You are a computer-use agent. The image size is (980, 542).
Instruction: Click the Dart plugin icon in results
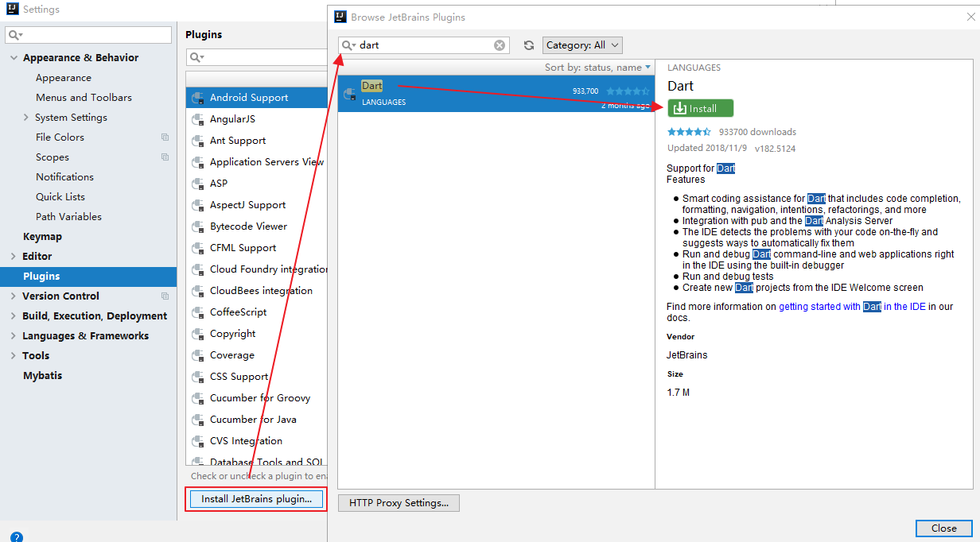coord(349,94)
